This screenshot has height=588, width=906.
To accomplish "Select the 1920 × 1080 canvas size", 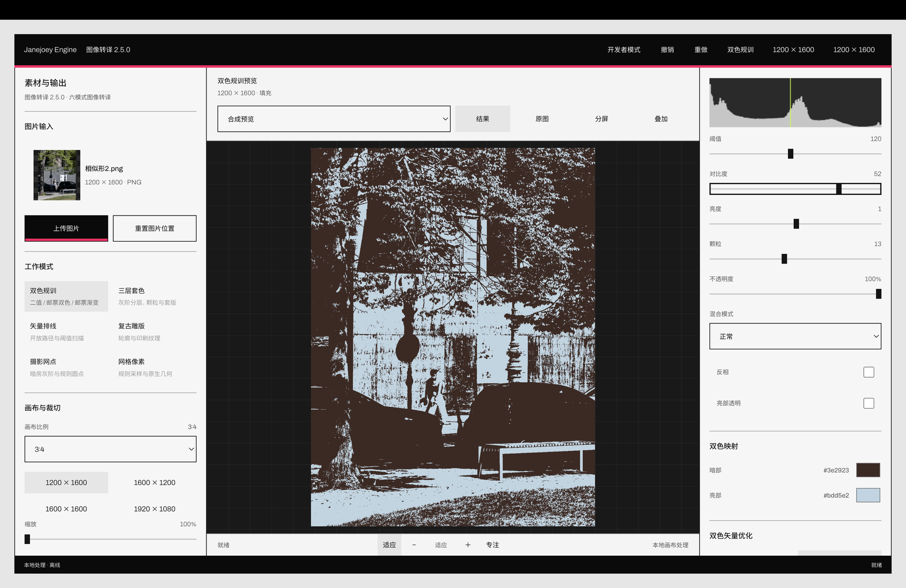I will pyautogui.click(x=154, y=509).
